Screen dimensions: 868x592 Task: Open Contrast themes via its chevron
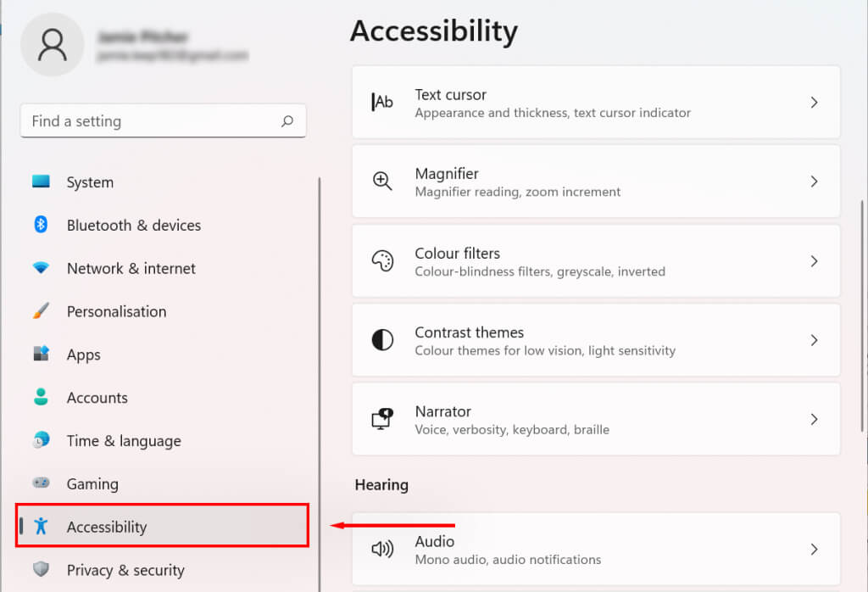(814, 340)
